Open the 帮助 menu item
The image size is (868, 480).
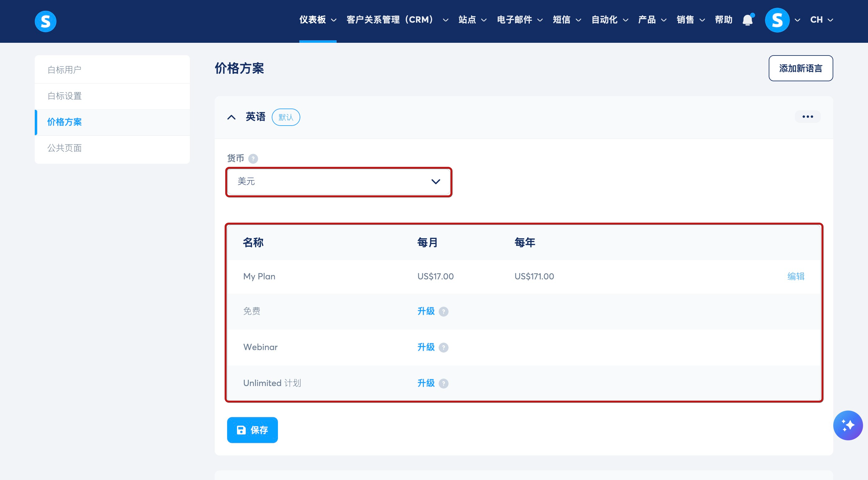(x=723, y=20)
